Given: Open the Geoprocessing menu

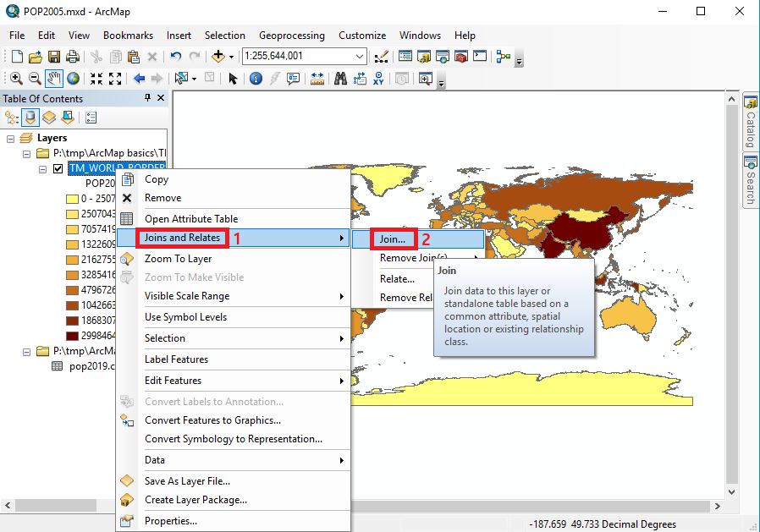Looking at the screenshot, I should (291, 36).
